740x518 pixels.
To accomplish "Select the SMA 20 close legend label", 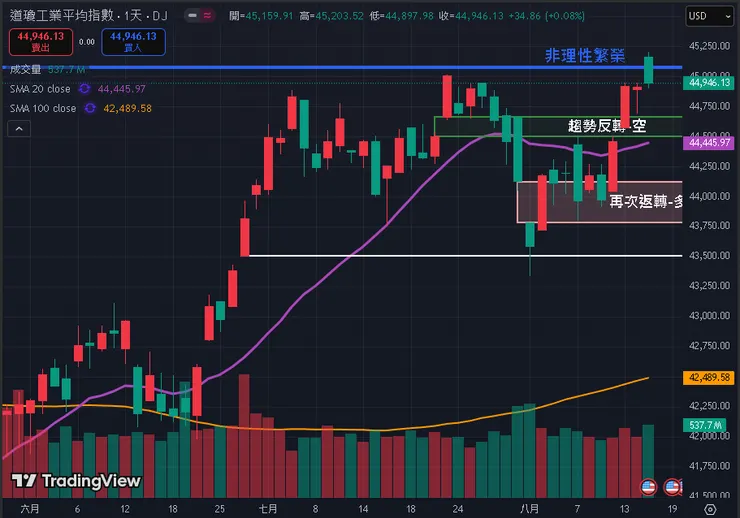I will 40,89.
